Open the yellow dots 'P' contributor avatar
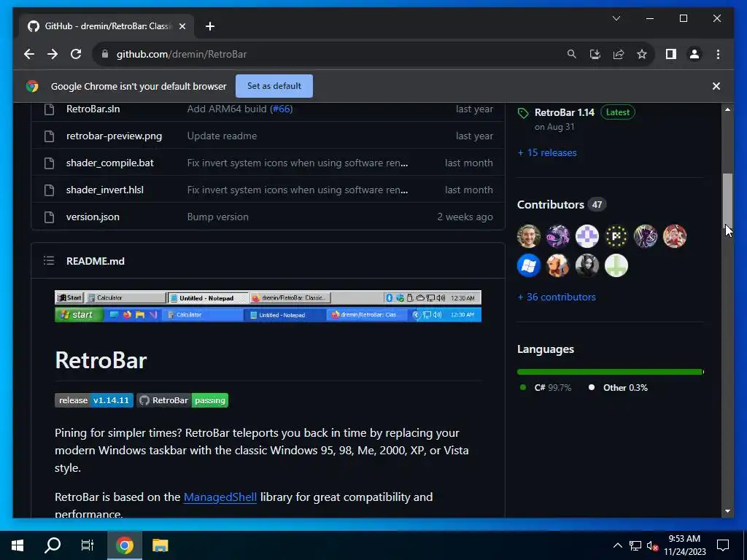 tap(616, 236)
